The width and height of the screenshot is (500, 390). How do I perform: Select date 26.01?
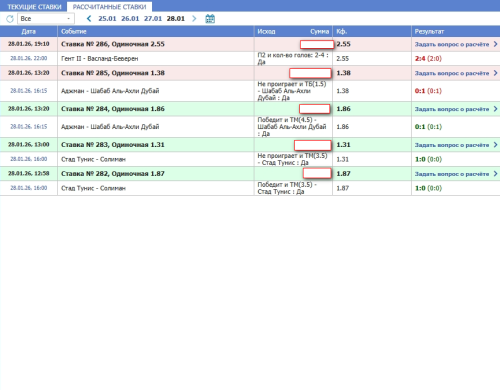coord(130,19)
